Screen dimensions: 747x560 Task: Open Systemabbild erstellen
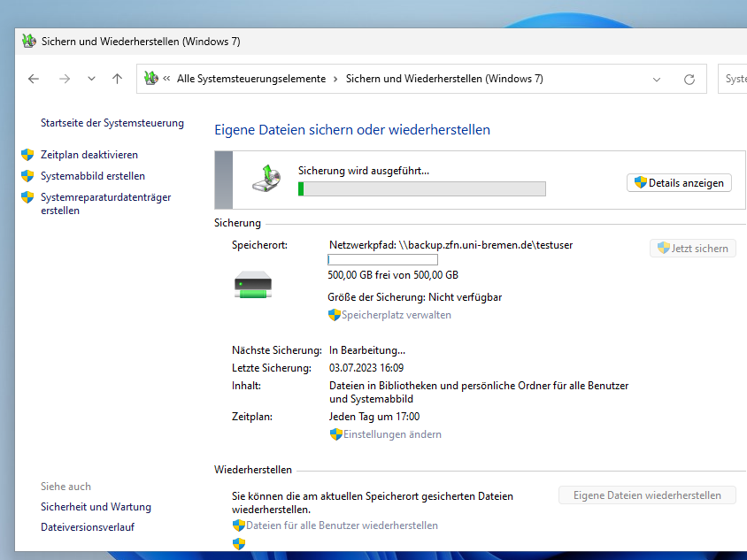pos(93,176)
